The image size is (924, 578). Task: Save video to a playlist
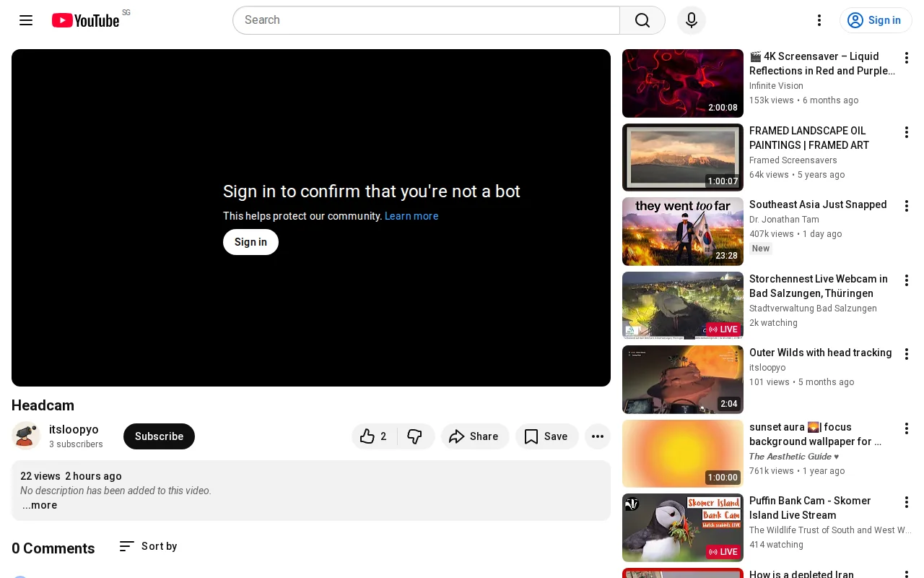coord(546,436)
